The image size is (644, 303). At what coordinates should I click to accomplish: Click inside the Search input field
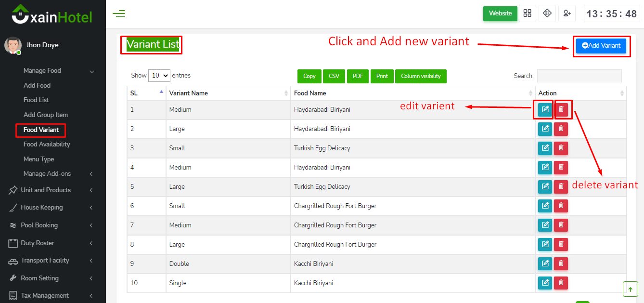click(579, 76)
